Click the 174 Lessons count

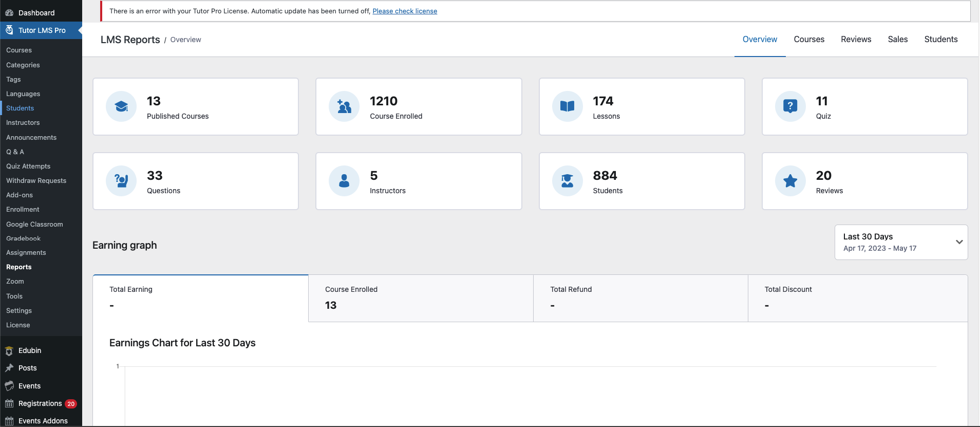pos(603,101)
